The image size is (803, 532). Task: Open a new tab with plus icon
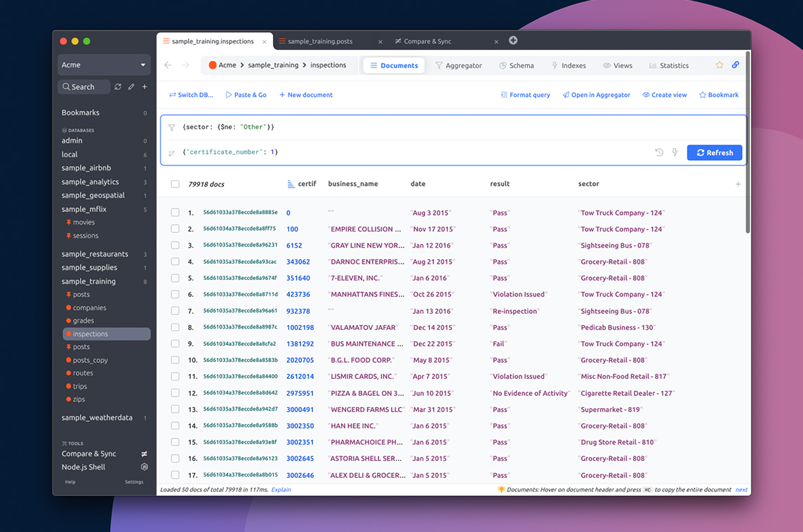513,41
